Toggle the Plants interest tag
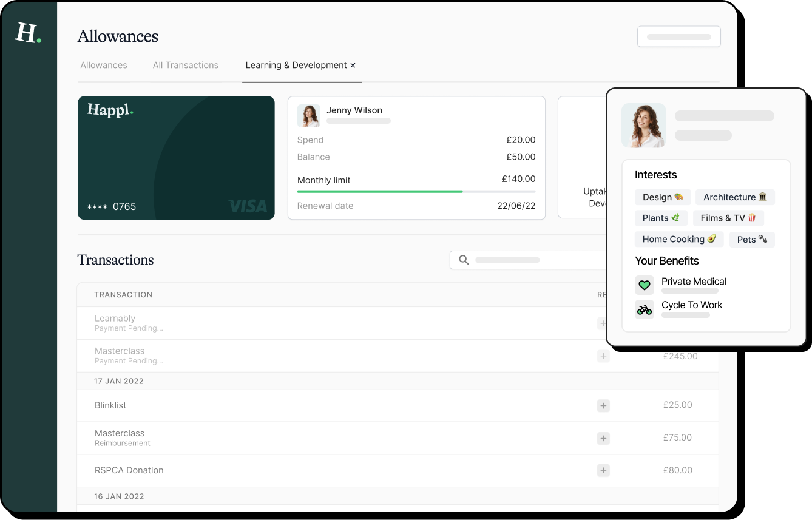This screenshot has height=520, width=812. click(661, 218)
